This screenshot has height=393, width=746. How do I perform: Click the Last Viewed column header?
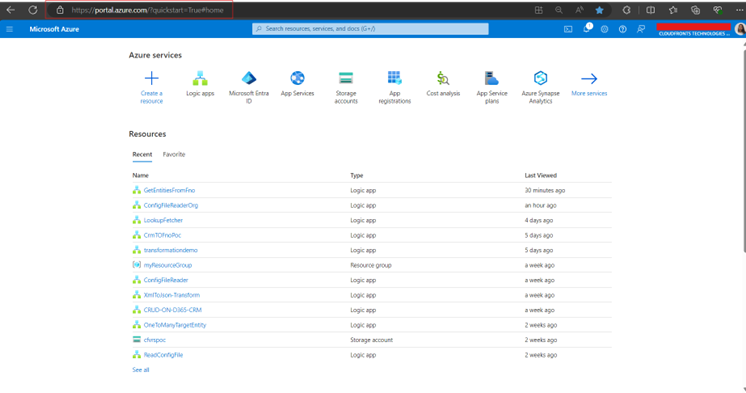540,175
